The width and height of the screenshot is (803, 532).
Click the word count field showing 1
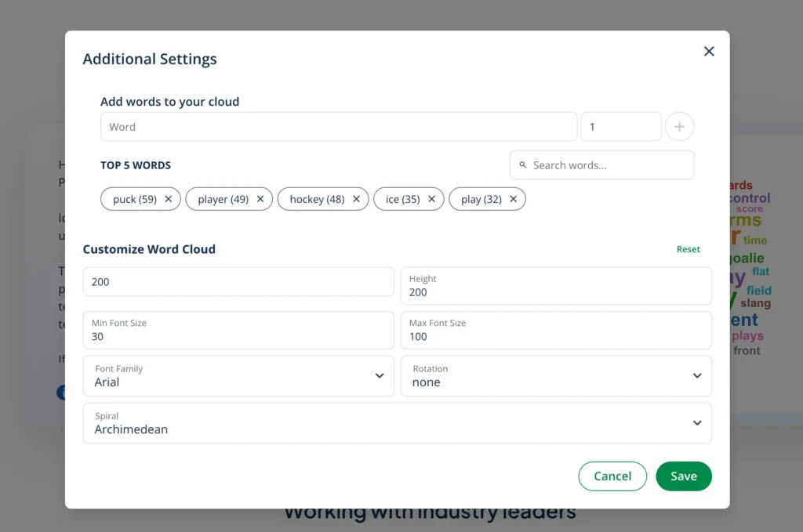tap(620, 127)
